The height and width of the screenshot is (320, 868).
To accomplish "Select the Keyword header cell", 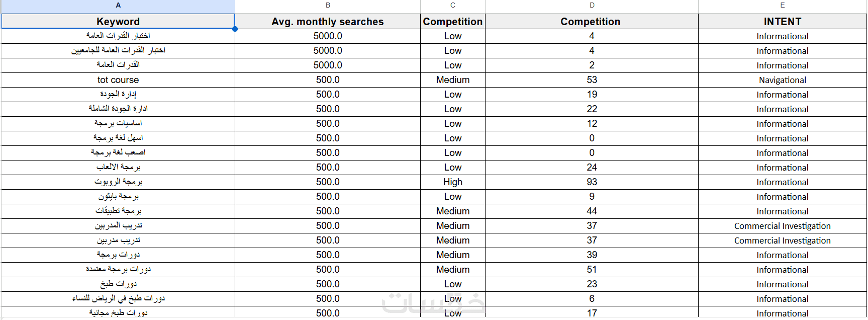I will [118, 22].
